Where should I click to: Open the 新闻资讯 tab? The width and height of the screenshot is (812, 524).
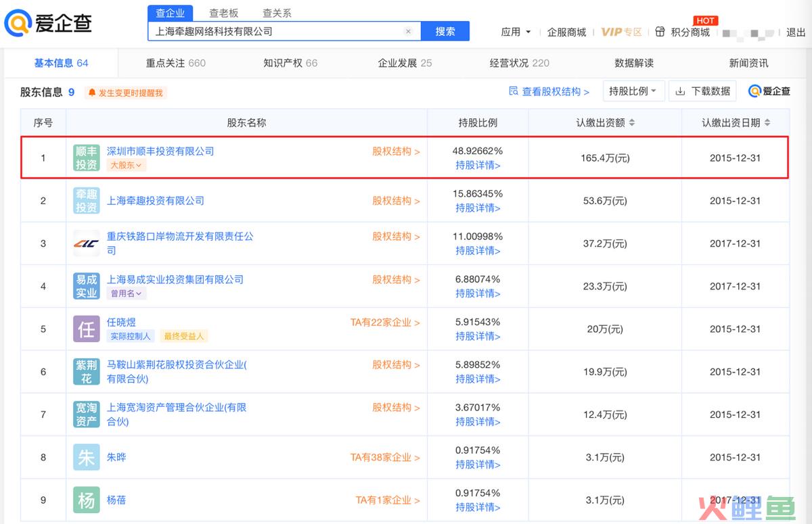click(748, 63)
